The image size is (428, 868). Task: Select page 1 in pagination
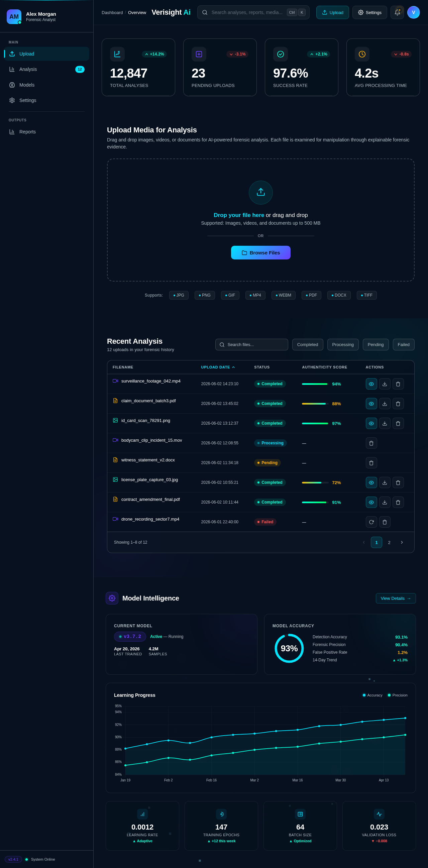point(376,542)
